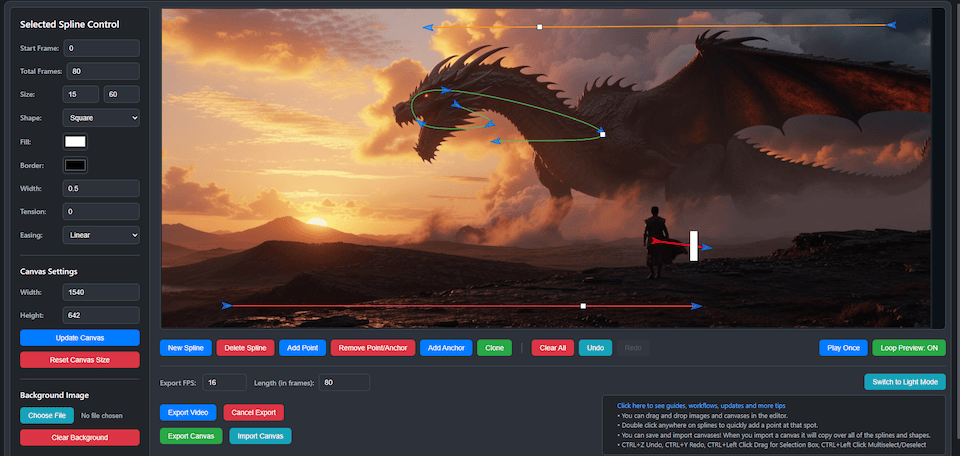960x456 pixels.
Task: Click the Start Frame input field
Action: [102, 48]
